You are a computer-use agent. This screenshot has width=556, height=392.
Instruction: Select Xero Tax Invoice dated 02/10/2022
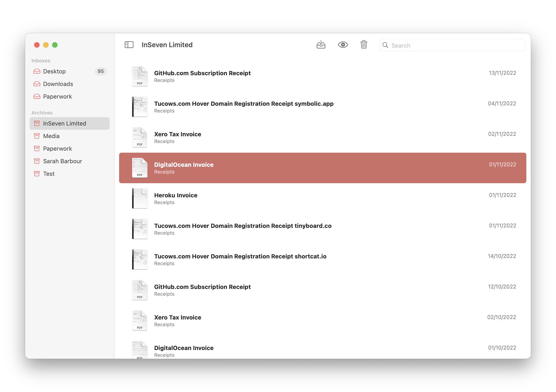coord(322,321)
